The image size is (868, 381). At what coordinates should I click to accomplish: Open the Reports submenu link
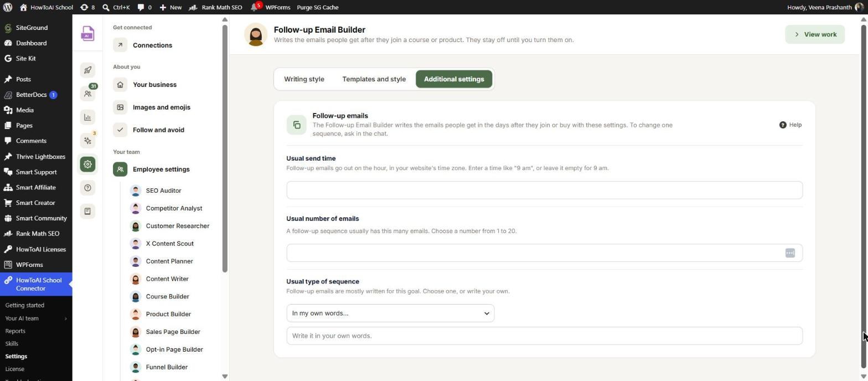point(15,331)
